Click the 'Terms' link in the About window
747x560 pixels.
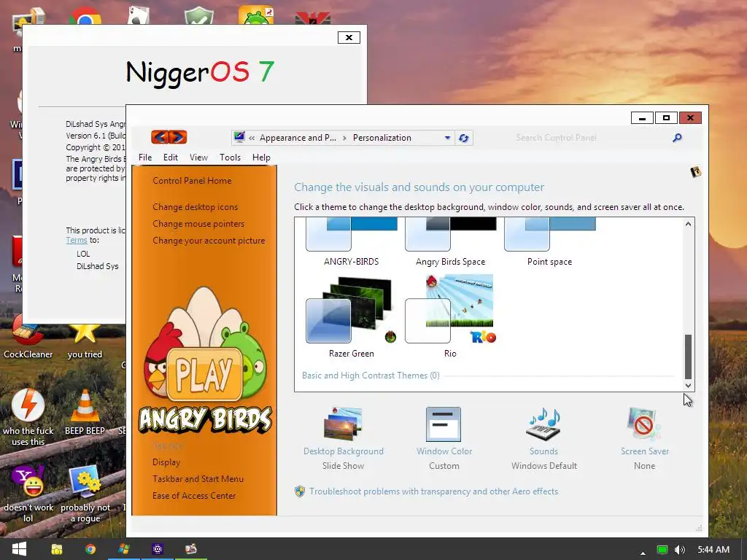point(76,241)
